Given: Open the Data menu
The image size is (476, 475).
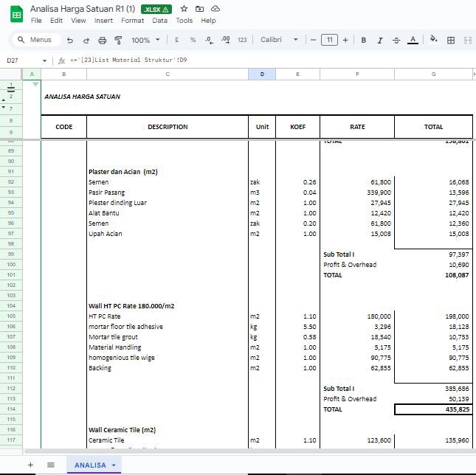Looking at the screenshot, I should (159, 21).
